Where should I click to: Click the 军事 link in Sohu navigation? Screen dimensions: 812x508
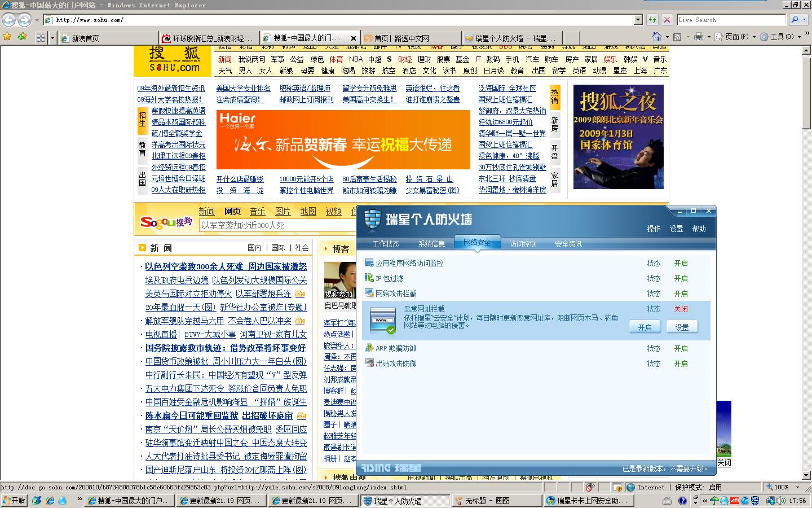(x=277, y=59)
